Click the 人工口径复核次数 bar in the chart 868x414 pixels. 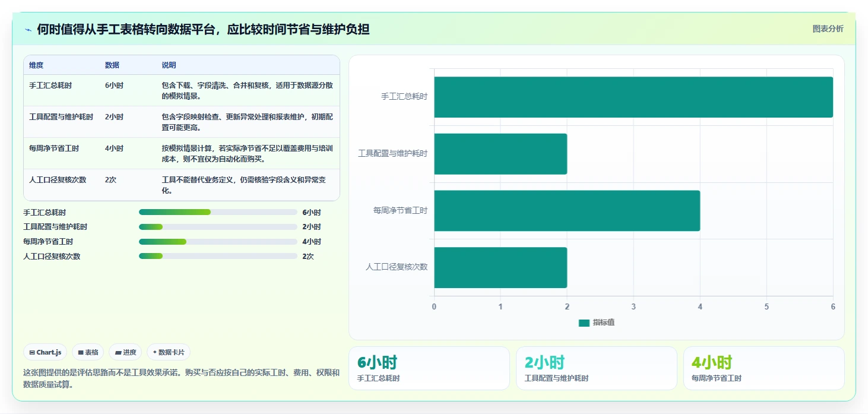[500, 268]
